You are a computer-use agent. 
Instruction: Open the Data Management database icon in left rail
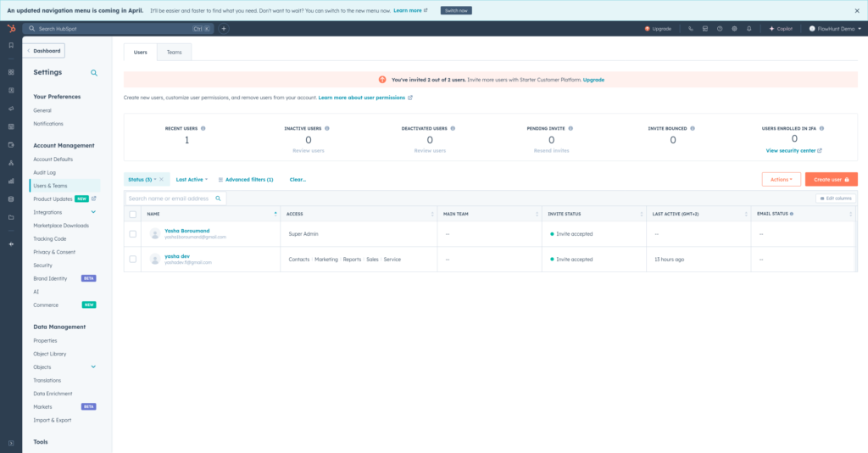11,199
